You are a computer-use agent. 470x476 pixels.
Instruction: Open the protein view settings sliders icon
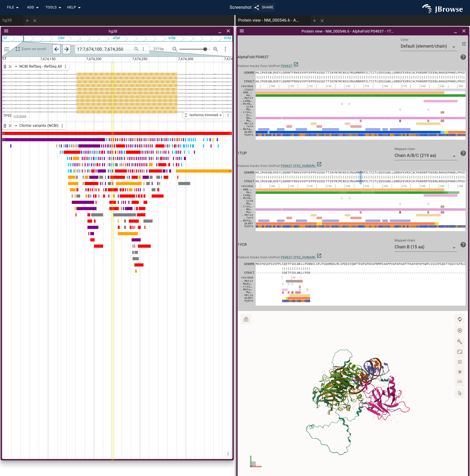(x=464, y=44)
